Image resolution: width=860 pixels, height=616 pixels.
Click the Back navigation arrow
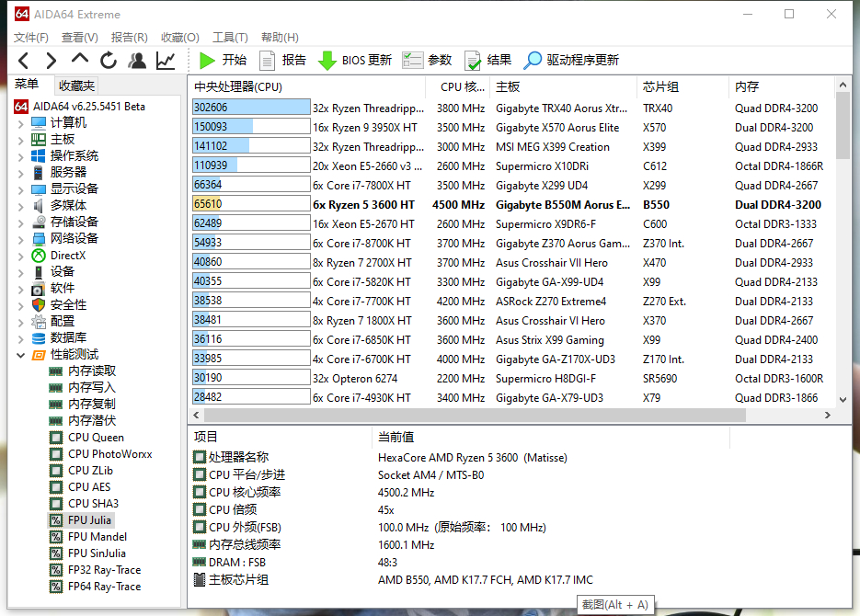pos(23,61)
